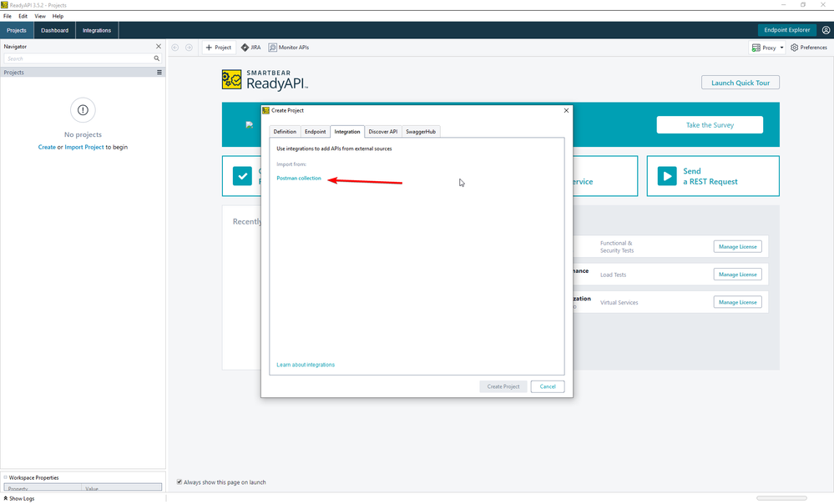Click the Postman collection link
834x504 pixels.
point(299,178)
